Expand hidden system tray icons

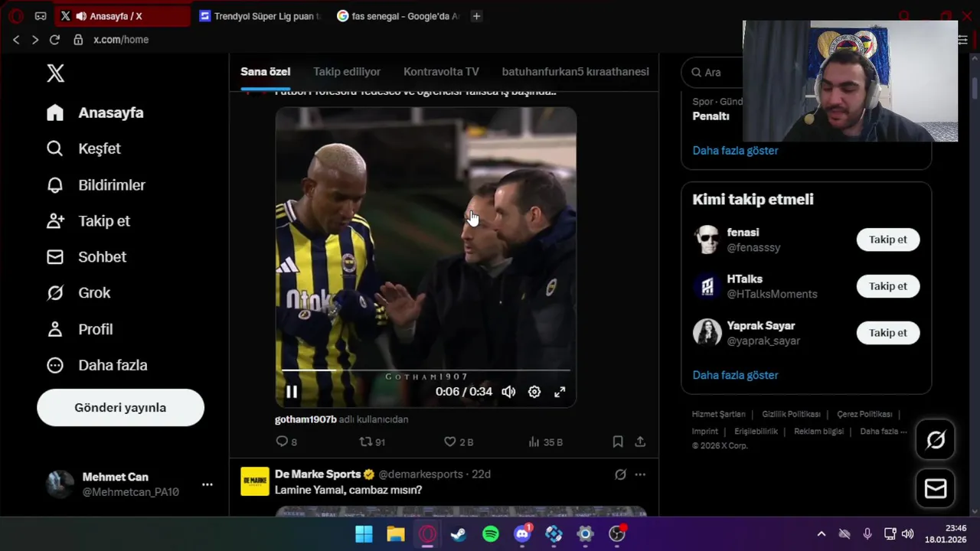822,534
